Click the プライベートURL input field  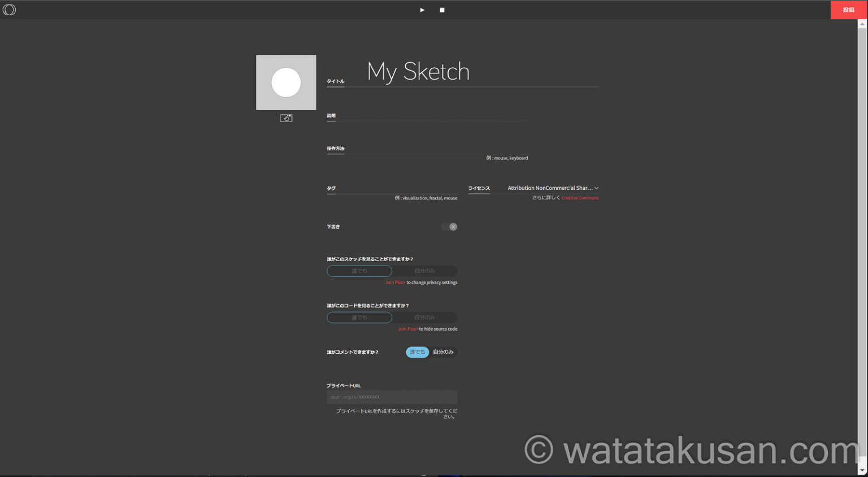click(x=392, y=397)
